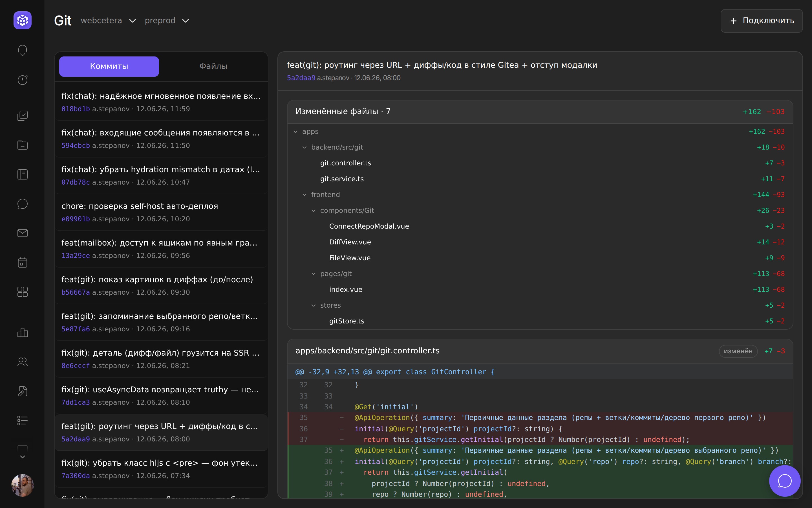
Task: Select FileView.vue file
Action: (x=540, y=258)
